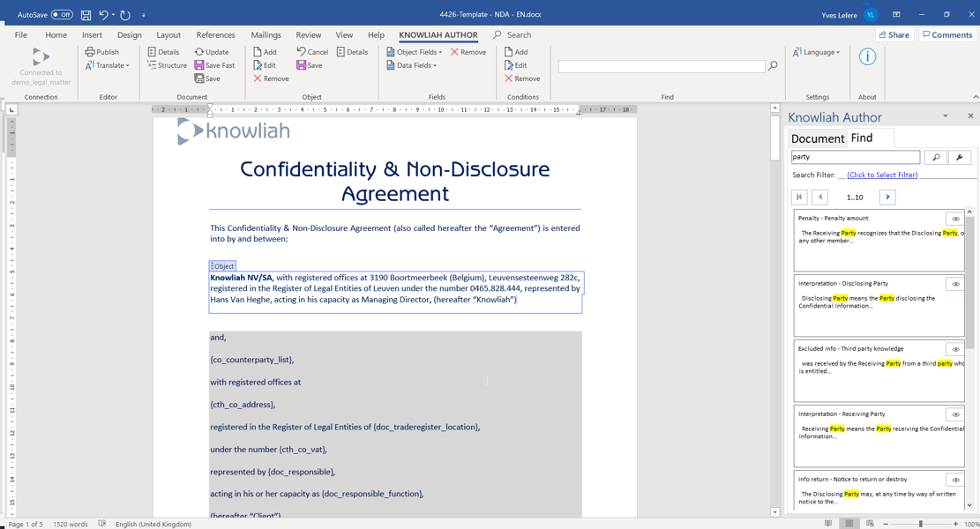Open Ribbon Display Options button

click(x=896, y=14)
